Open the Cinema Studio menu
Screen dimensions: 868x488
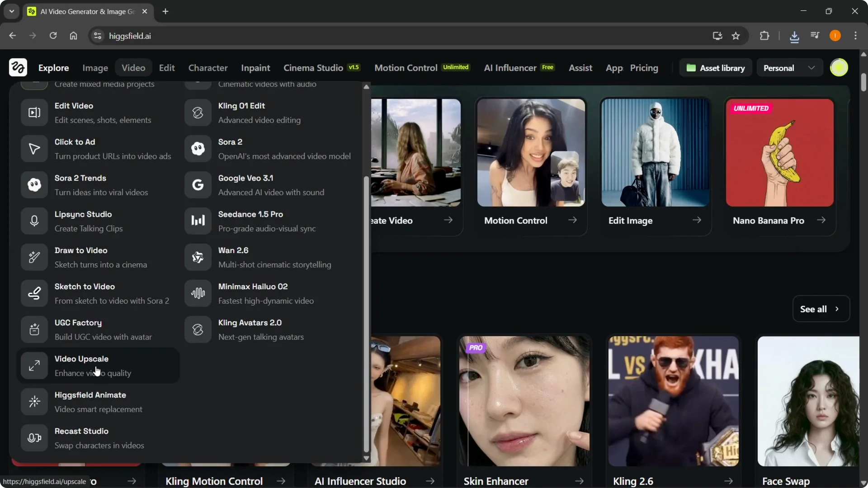click(x=313, y=68)
